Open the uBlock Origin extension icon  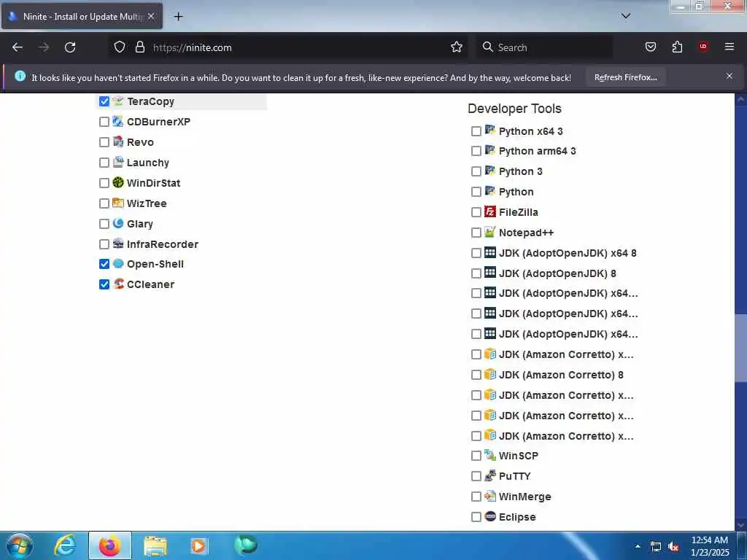coord(703,47)
